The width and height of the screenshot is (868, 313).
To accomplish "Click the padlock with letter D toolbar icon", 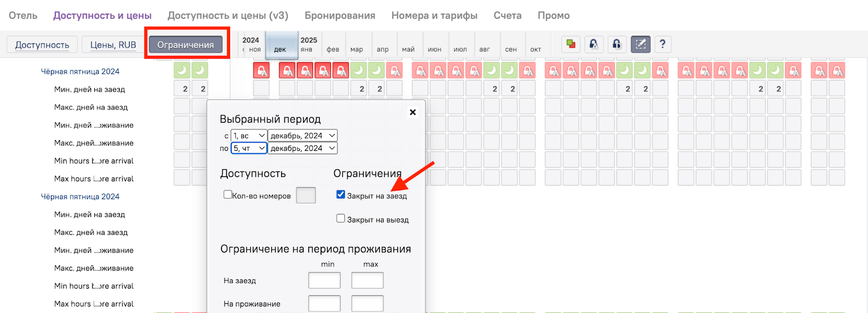I will pos(617,44).
